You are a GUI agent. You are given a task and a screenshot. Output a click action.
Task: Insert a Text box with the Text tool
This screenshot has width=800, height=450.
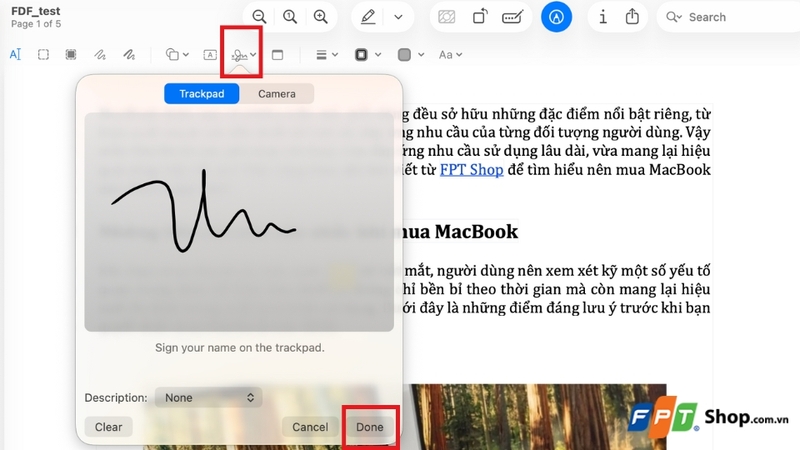210,55
